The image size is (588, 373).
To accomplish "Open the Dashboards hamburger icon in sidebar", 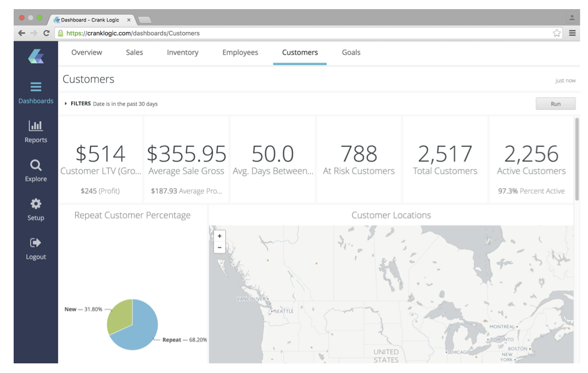I will point(36,87).
